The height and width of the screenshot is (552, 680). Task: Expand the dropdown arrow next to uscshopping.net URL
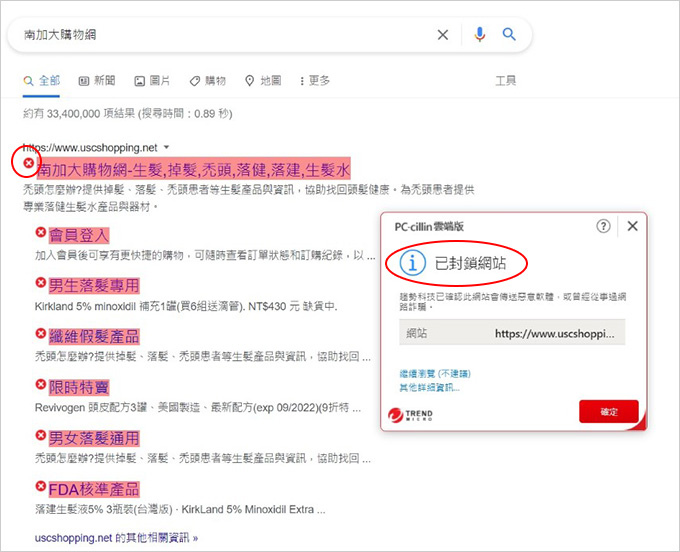tap(167, 147)
